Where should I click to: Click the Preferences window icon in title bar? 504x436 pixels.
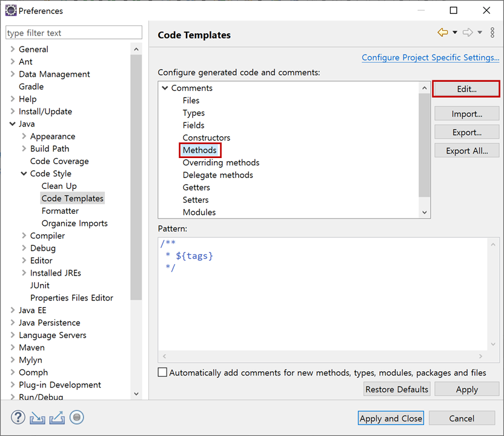(10, 10)
